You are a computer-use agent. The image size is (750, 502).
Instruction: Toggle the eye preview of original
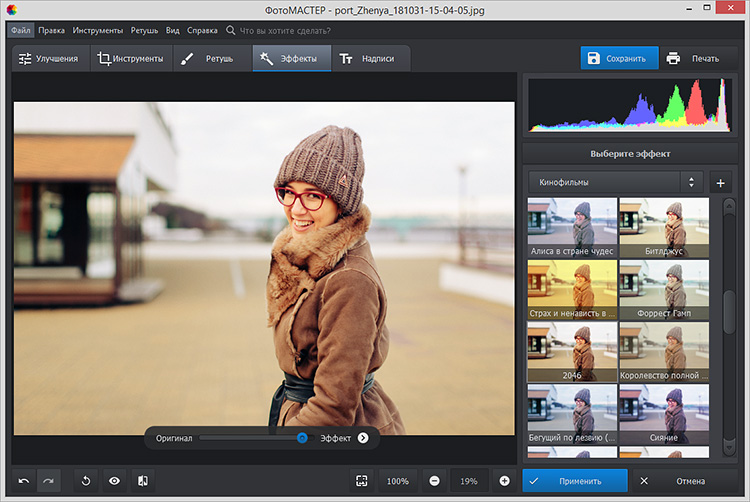tap(114, 481)
